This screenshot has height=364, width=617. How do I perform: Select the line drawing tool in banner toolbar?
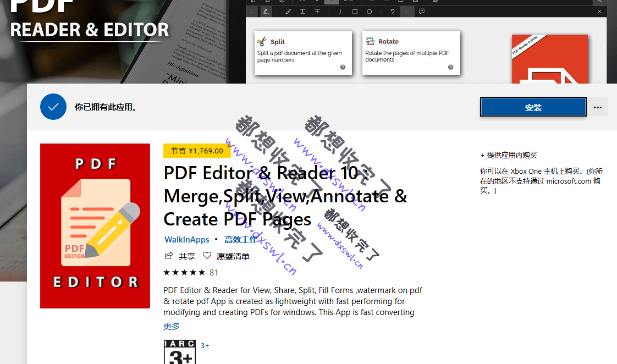340,12
